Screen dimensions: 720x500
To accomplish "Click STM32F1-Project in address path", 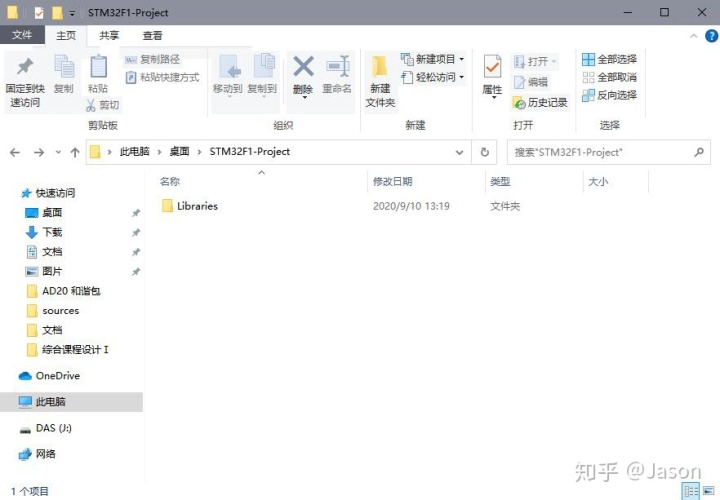I will click(x=250, y=152).
